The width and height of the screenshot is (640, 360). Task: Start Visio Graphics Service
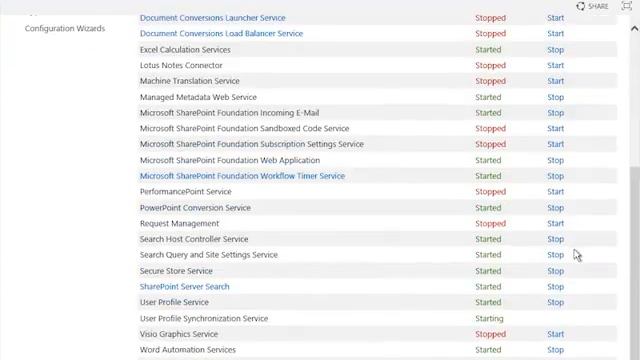coord(556,334)
